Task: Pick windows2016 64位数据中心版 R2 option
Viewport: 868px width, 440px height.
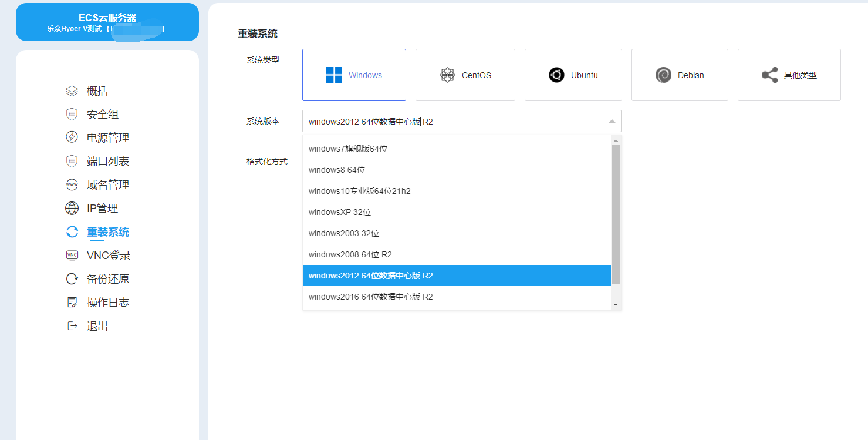Action: pos(457,297)
